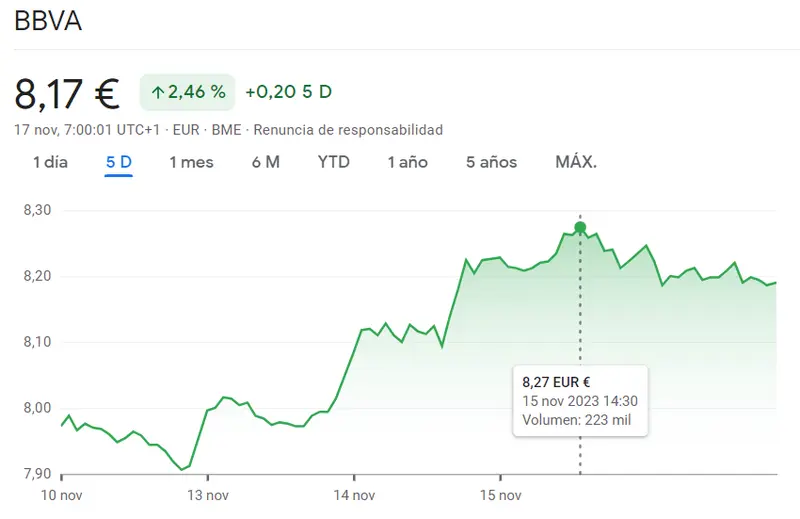800x519 pixels.
Task: Click the 8,20 y-axis label
Action: pos(37,276)
